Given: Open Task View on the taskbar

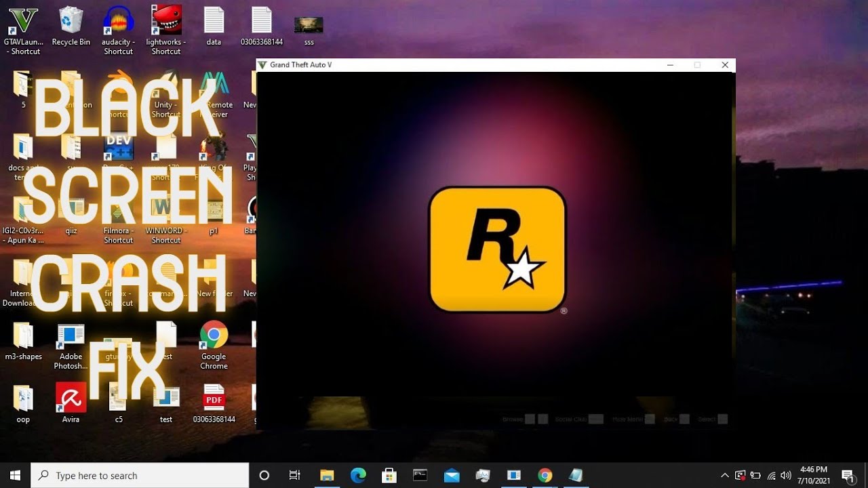Looking at the screenshot, I should click(294, 475).
